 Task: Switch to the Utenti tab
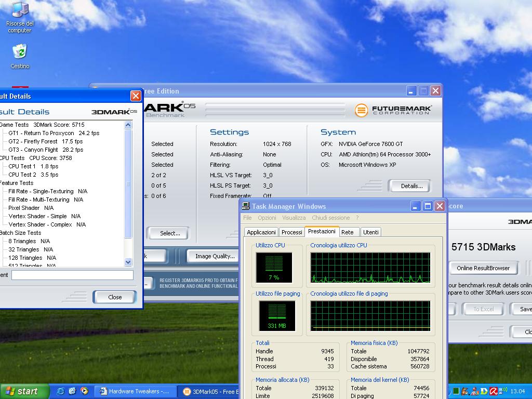point(370,232)
